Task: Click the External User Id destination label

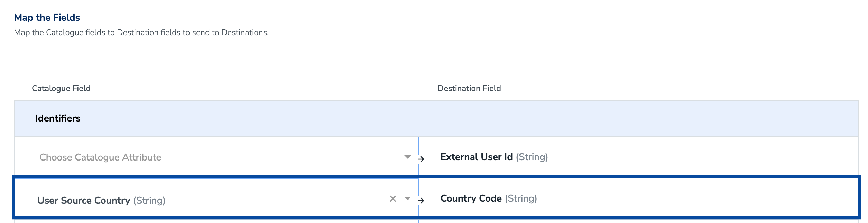Action: 476,157
